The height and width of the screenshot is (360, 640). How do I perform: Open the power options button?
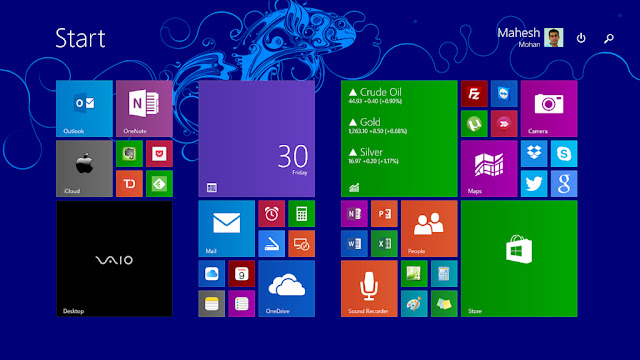pyautogui.click(x=581, y=38)
